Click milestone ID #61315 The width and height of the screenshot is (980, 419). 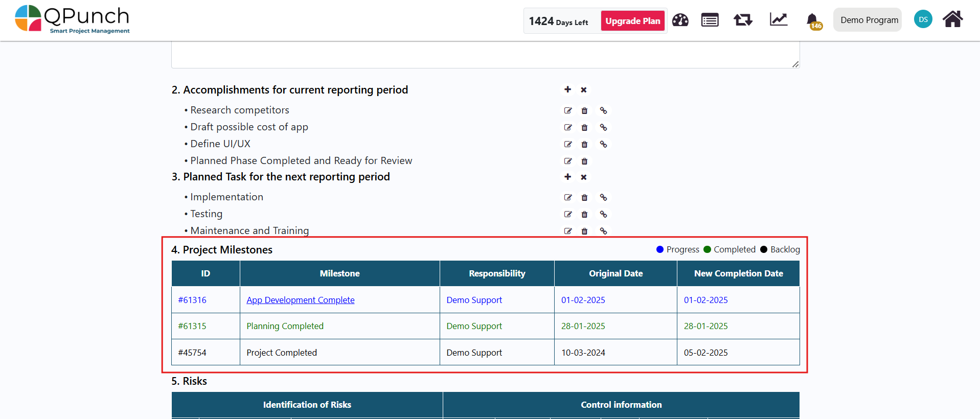(x=192, y=326)
